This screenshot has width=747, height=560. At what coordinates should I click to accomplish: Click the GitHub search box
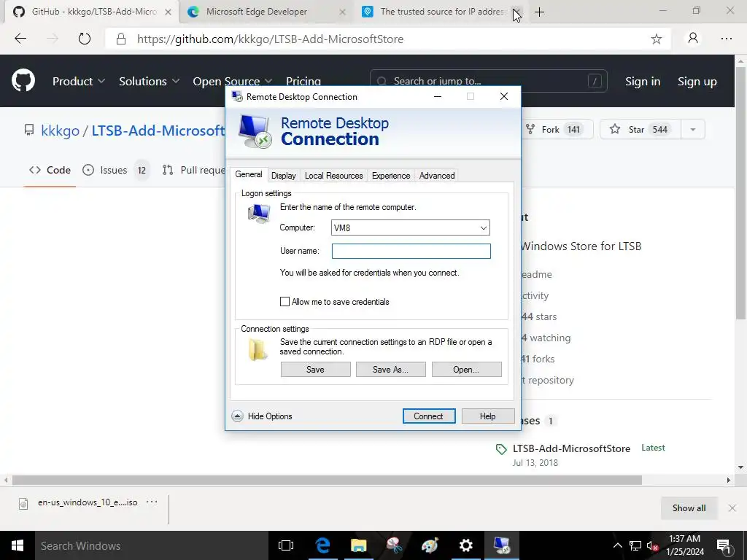pyautogui.click(x=488, y=81)
